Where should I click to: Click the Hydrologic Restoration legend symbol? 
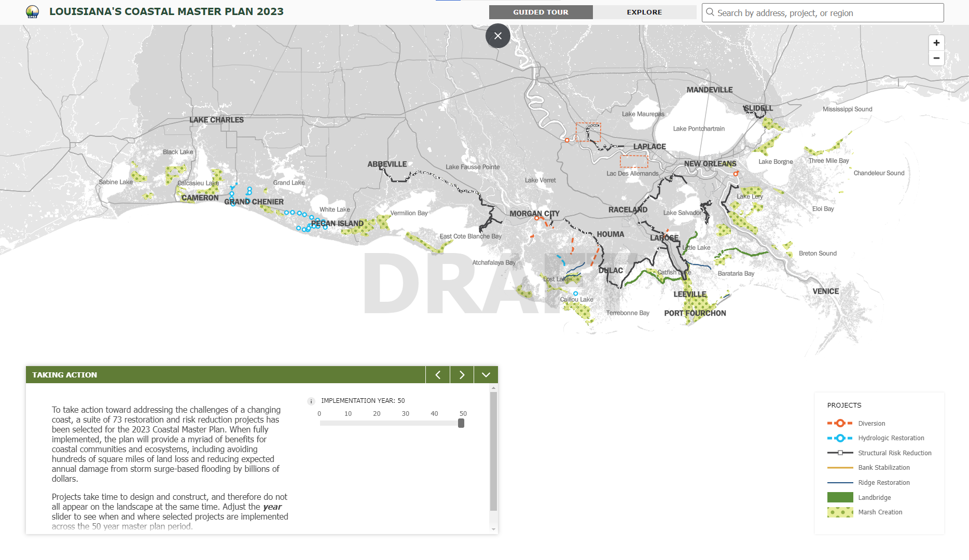pyautogui.click(x=840, y=438)
